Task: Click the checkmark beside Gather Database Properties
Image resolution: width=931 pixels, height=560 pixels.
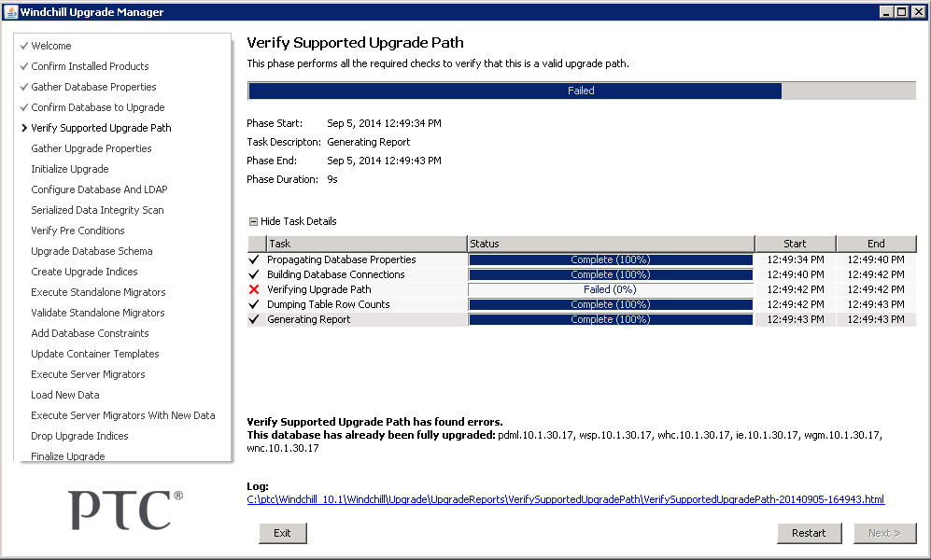Action: coord(23,87)
